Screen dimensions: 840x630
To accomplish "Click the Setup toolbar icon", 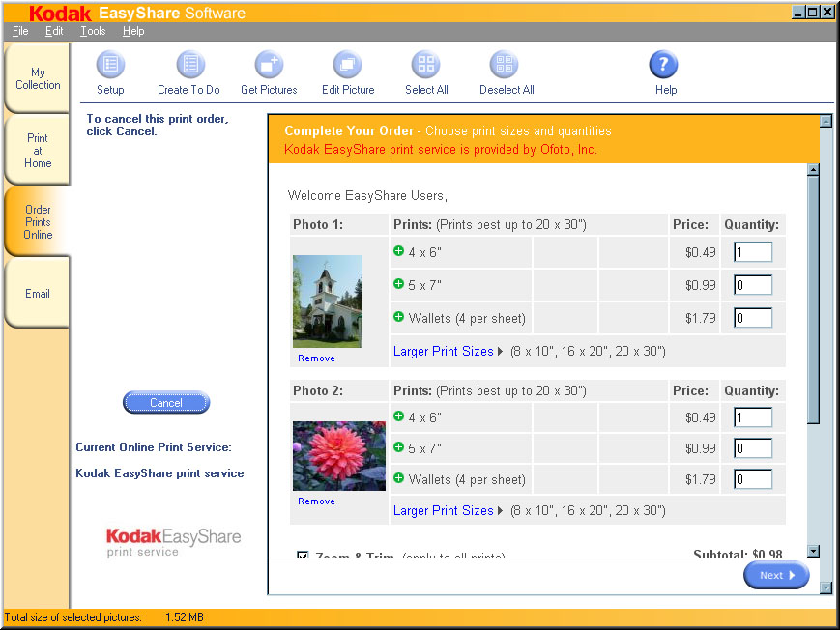I will [x=110, y=66].
